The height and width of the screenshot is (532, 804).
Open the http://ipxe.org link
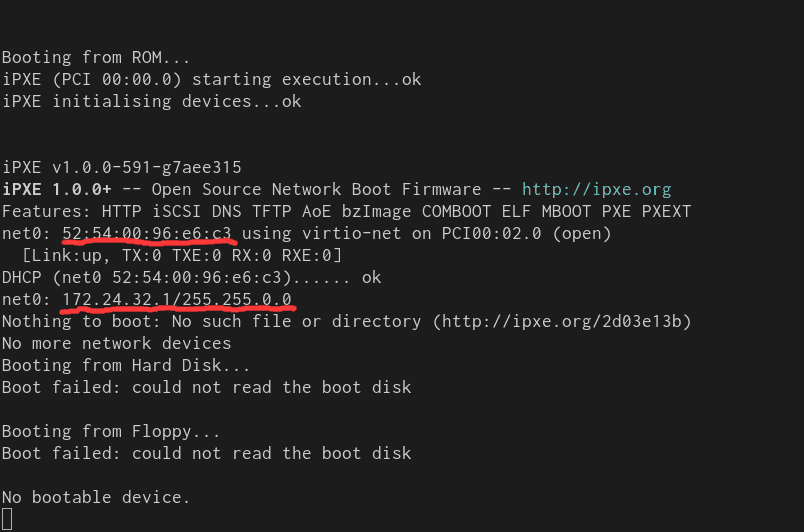pos(596,190)
